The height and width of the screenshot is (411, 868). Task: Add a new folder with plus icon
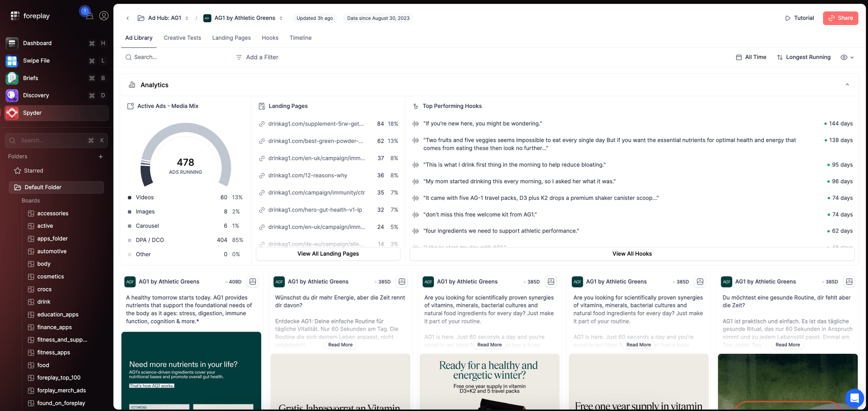click(101, 157)
